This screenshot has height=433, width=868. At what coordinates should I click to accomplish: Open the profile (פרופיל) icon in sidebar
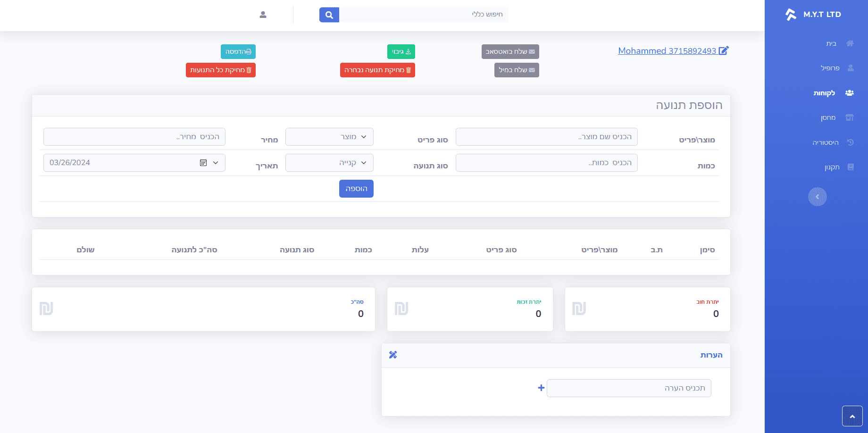point(851,68)
